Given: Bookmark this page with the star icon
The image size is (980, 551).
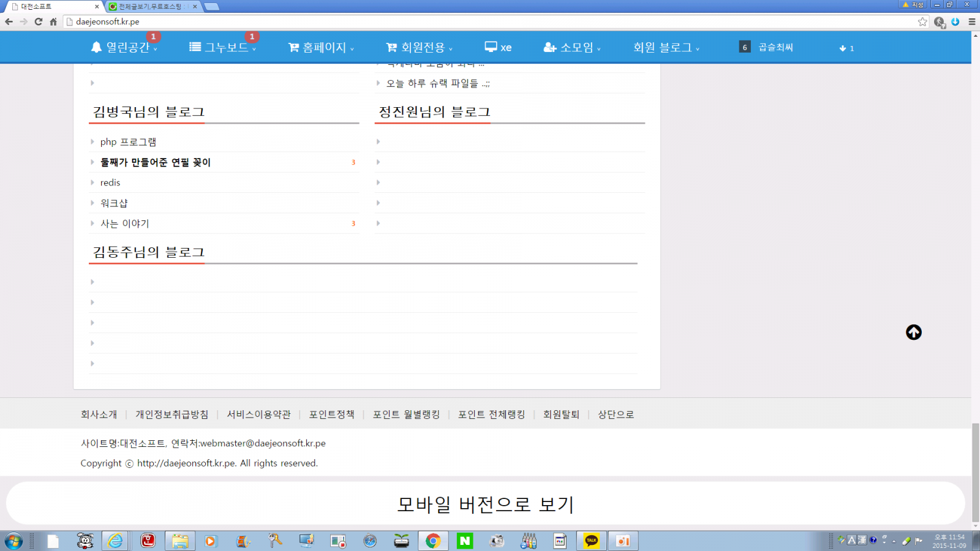Looking at the screenshot, I should click(x=922, y=21).
